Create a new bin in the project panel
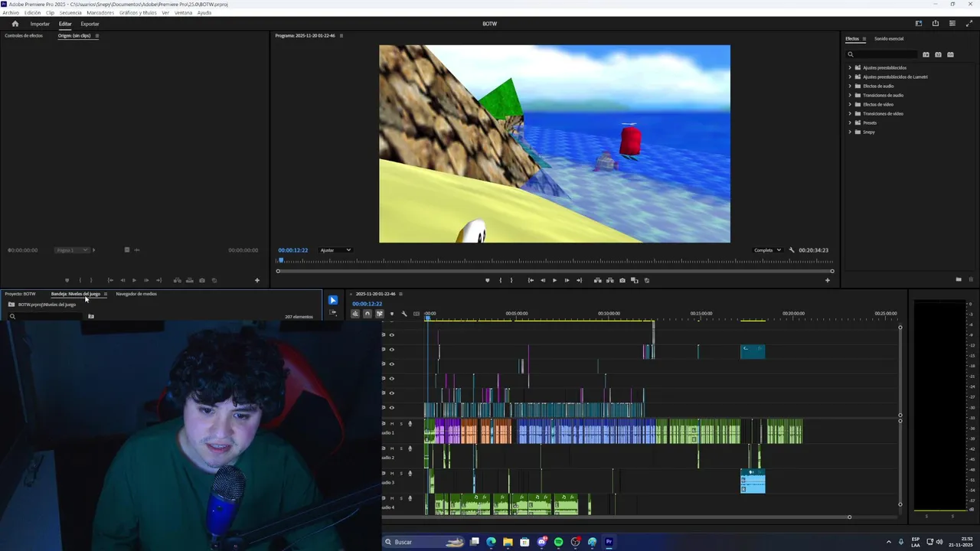Screen dimensions: 980x551 90,316
